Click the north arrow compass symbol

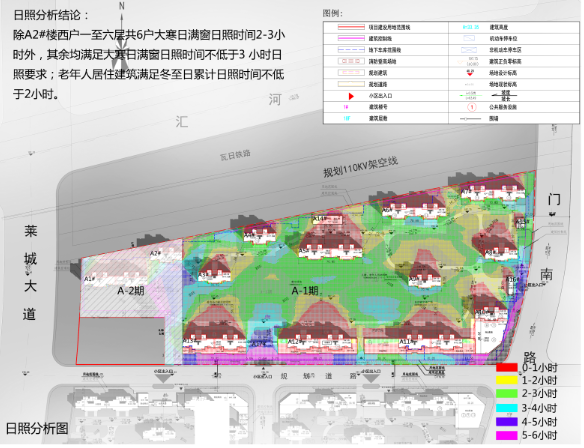(x=122, y=35)
